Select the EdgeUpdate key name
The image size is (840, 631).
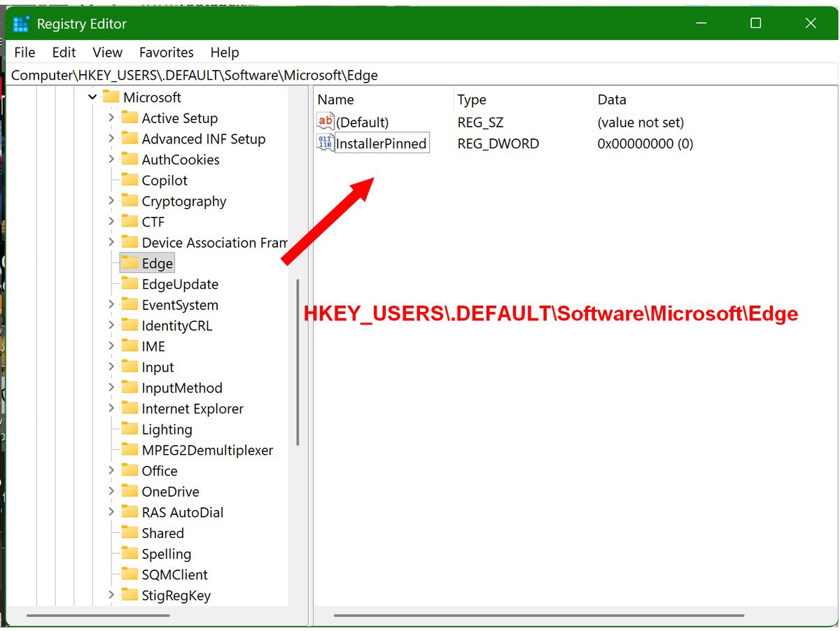[180, 284]
